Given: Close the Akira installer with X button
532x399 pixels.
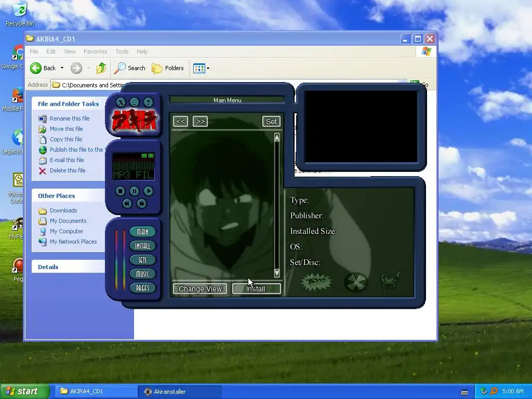Looking at the screenshot, I should 121,102.
